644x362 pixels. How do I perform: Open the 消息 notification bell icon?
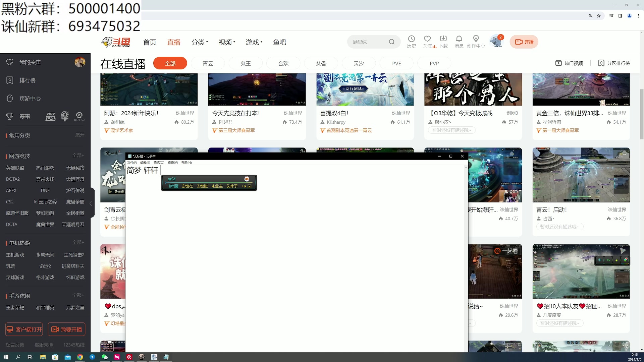459,39
